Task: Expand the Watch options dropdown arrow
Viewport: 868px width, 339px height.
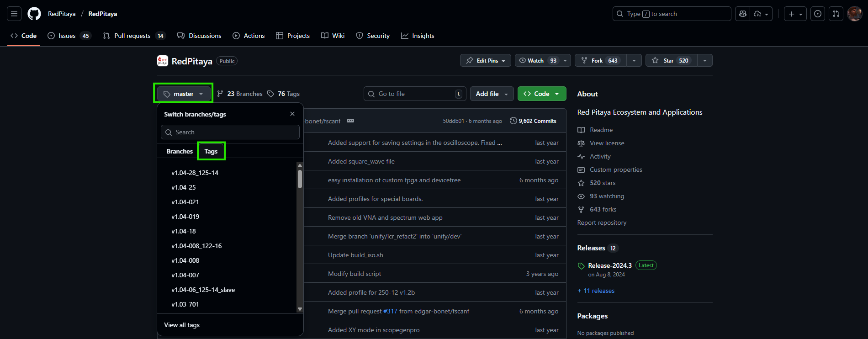Action: tap(565, 60)
